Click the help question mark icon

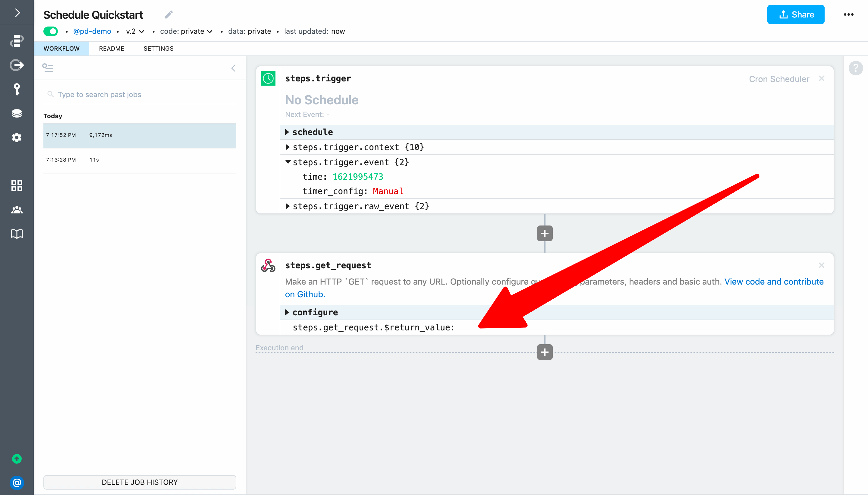point(855,68)
